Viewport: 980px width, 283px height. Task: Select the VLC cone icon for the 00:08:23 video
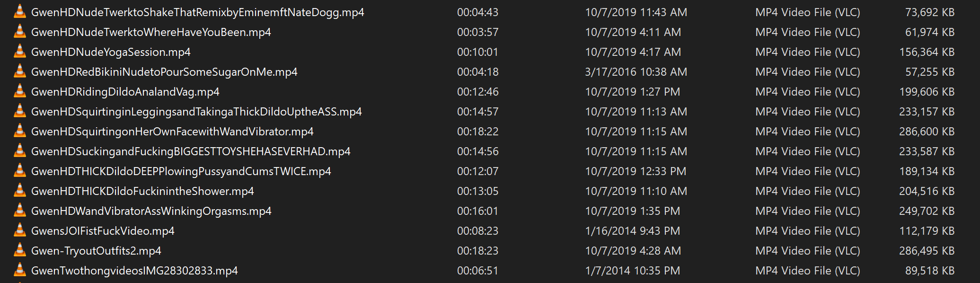coord(20,230)
